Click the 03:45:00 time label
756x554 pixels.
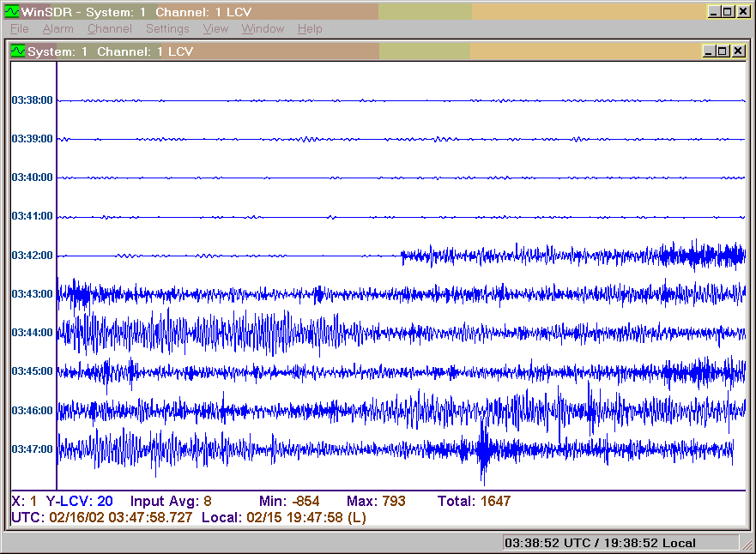click(x=33, y=371)
